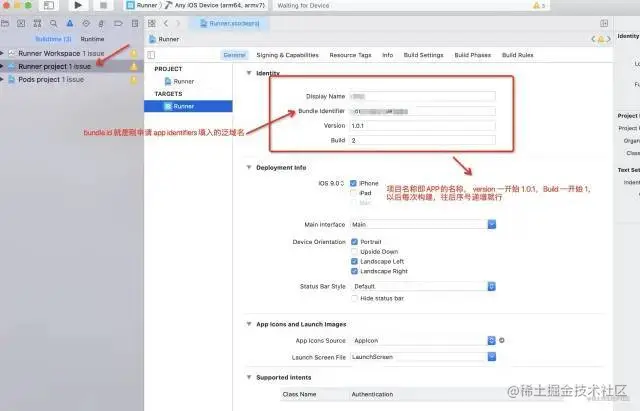Screen dimensions: 640x411
Task: Open the Build Phases tab
Action: pyautogui.click(x=473, y=55)
